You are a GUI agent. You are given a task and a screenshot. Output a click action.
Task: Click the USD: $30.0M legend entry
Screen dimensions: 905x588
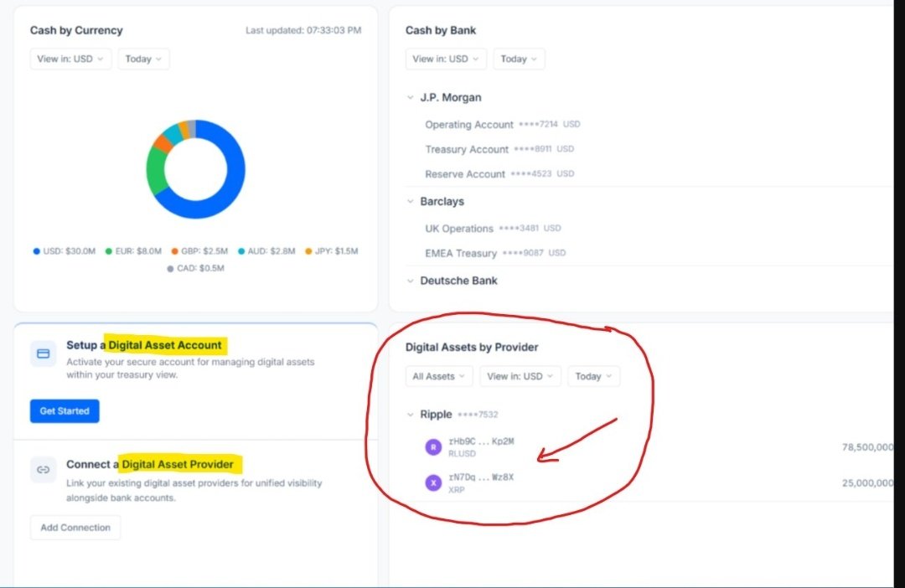64,251
